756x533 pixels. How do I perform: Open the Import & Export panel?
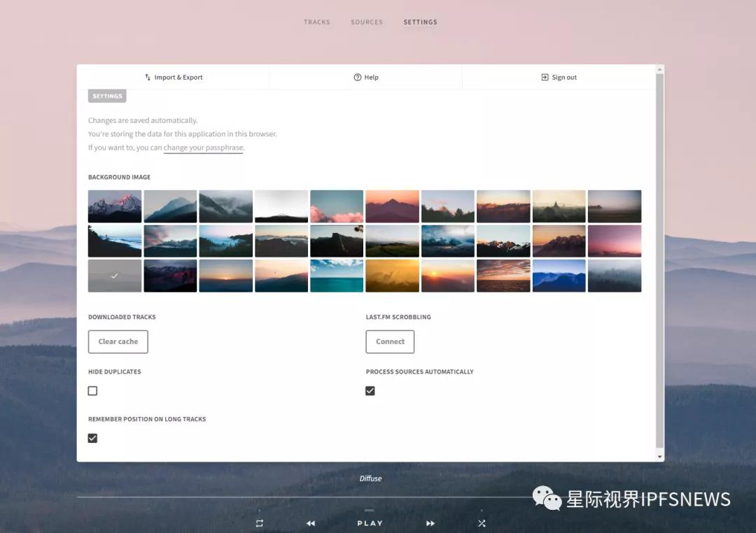pyautogui.click(x=174, y=77)
